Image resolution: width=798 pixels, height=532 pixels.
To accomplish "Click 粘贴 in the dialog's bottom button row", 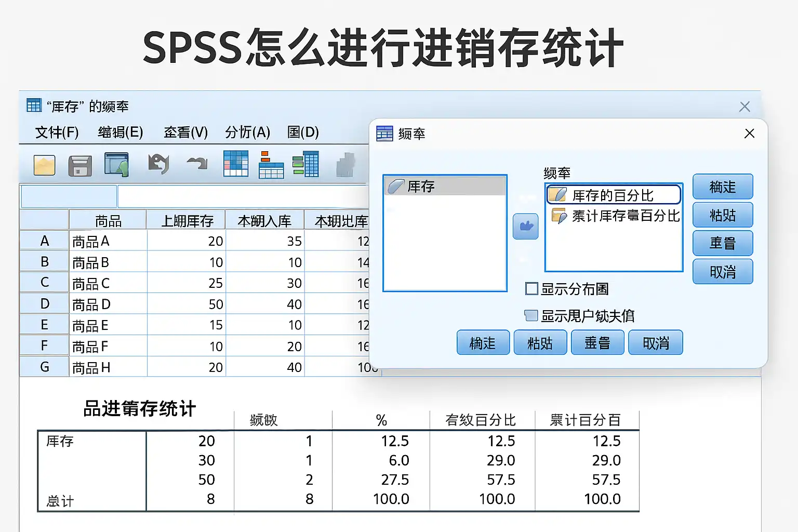I will pos(540,343).
